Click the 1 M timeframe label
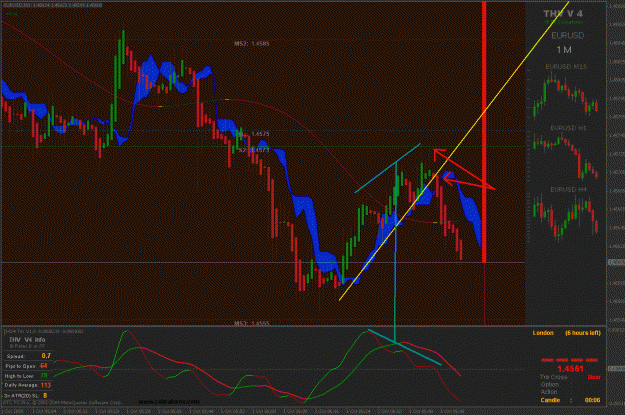 (x=564, y=50)
